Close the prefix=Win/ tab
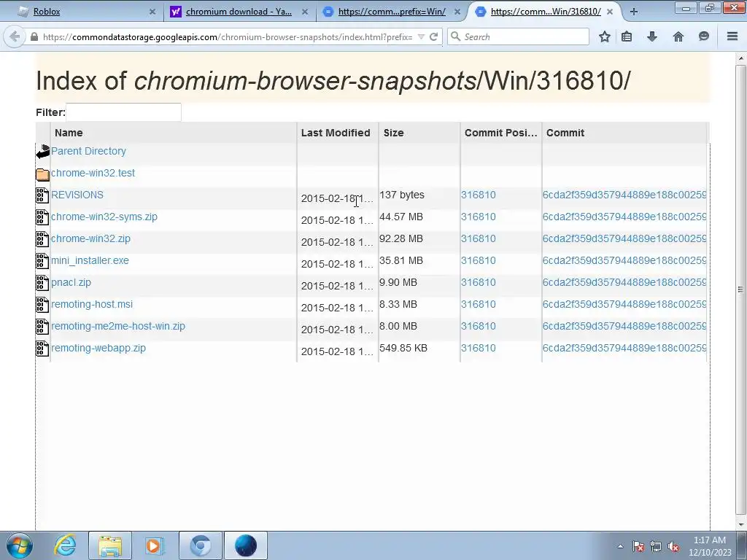The width and height of the screenshot is (747, 560). pos(457,12)
